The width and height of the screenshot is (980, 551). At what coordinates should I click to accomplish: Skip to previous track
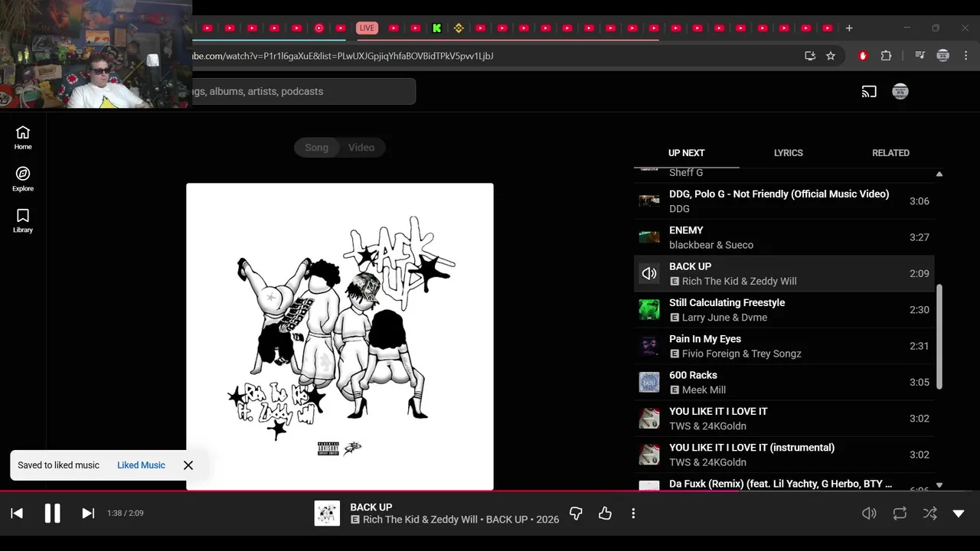pyautogui.click(x=17, y=514)
